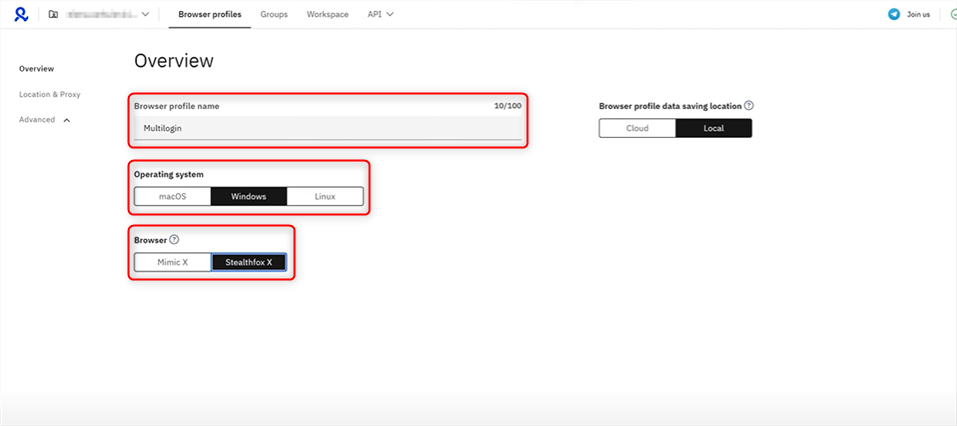Screen dimensions: 957x426
Task: Select Linux operating system
Action: [325, 197]
